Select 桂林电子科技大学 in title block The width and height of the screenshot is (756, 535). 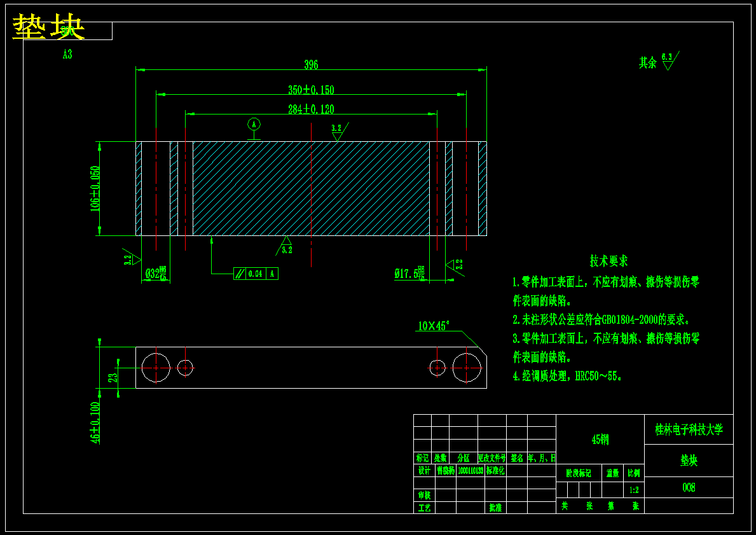pyautogui.click(x=689, y=429)
